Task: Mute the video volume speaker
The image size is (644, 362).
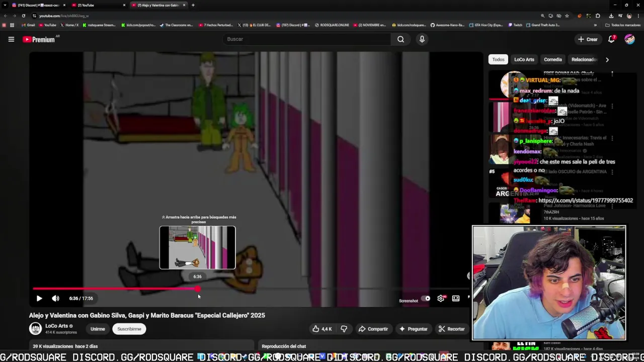Action: coord(55,298)
